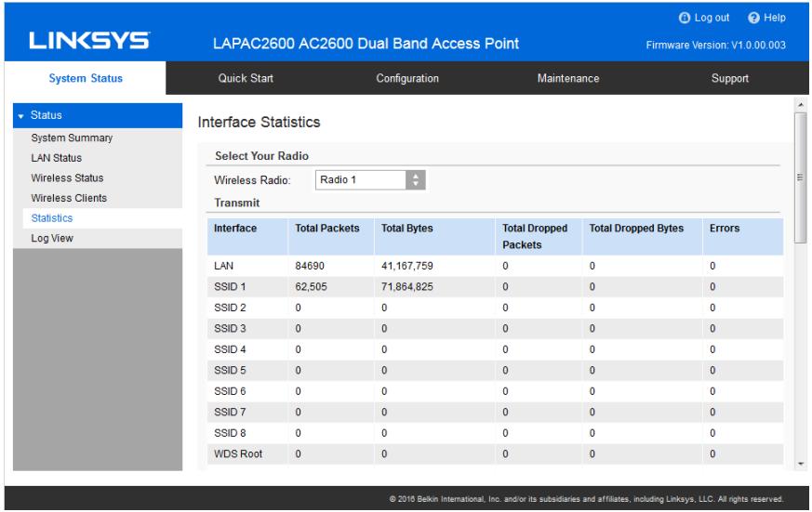Go to the Maintenance tab
Screen dimensions: 812x512
click(568, 78)
